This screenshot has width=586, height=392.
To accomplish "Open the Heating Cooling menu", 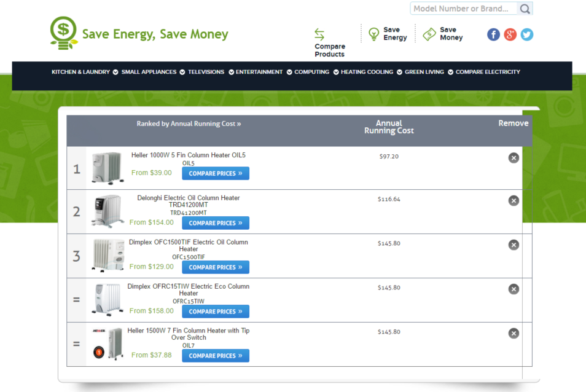I will [x=367, y=72].
